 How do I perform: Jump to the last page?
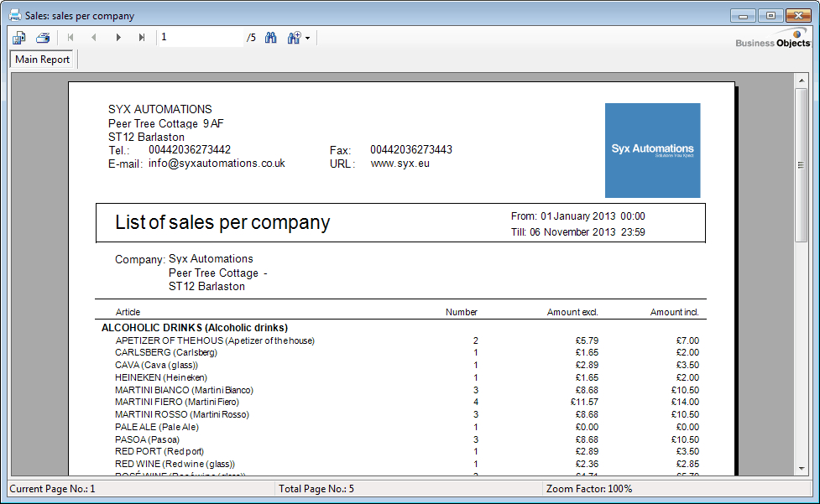142,38
